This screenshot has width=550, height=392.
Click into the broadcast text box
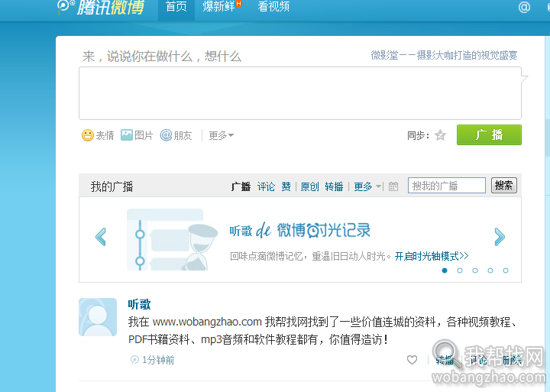(300, 93)
